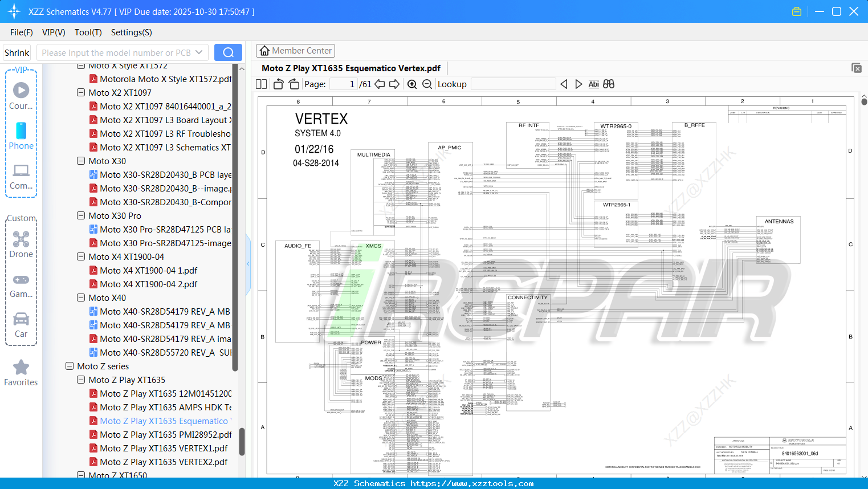Toggle the two-page split view icon
The image size is (868, 489).
(261, 84)
